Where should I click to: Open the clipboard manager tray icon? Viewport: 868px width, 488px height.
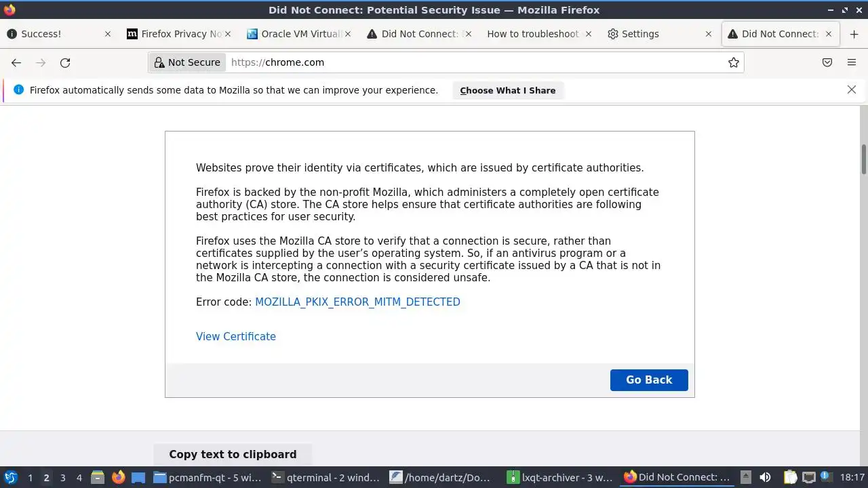click(x=790, y=477)
